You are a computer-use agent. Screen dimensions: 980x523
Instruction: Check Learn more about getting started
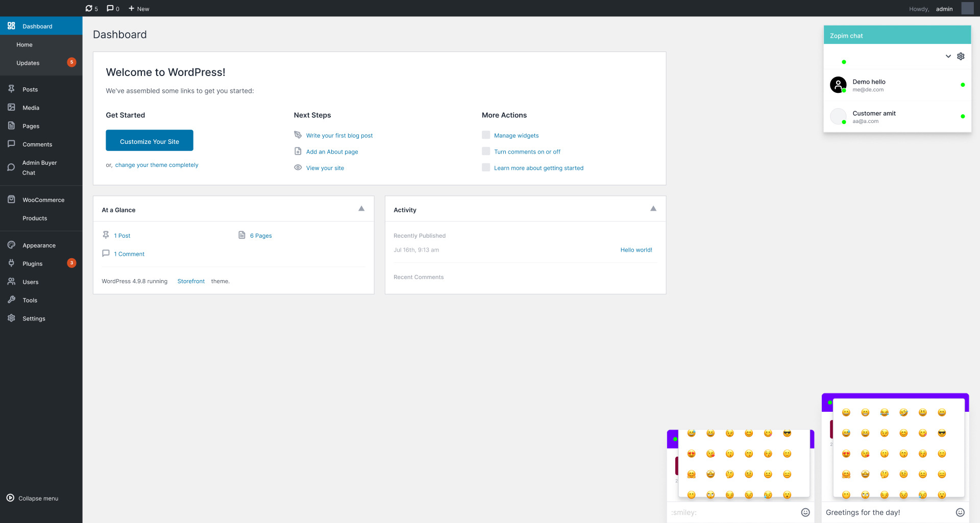[485, 167]
